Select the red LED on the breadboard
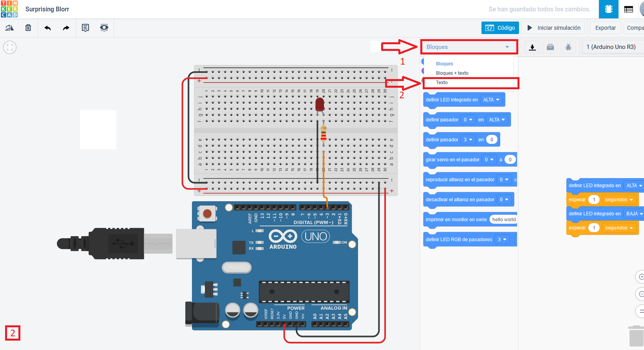The height and width of the screenshot is (350, 644). click(320, 105)
